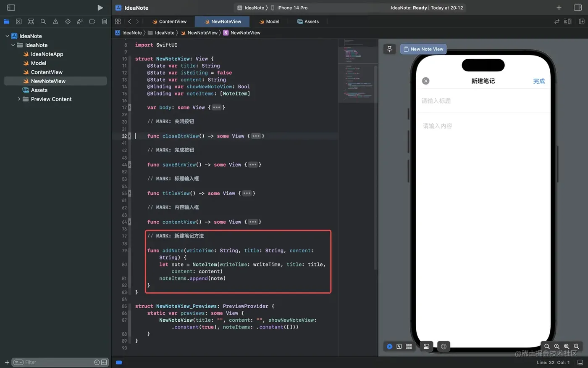
Task: Toggle selectable preview mode
Action: [399, 347]
